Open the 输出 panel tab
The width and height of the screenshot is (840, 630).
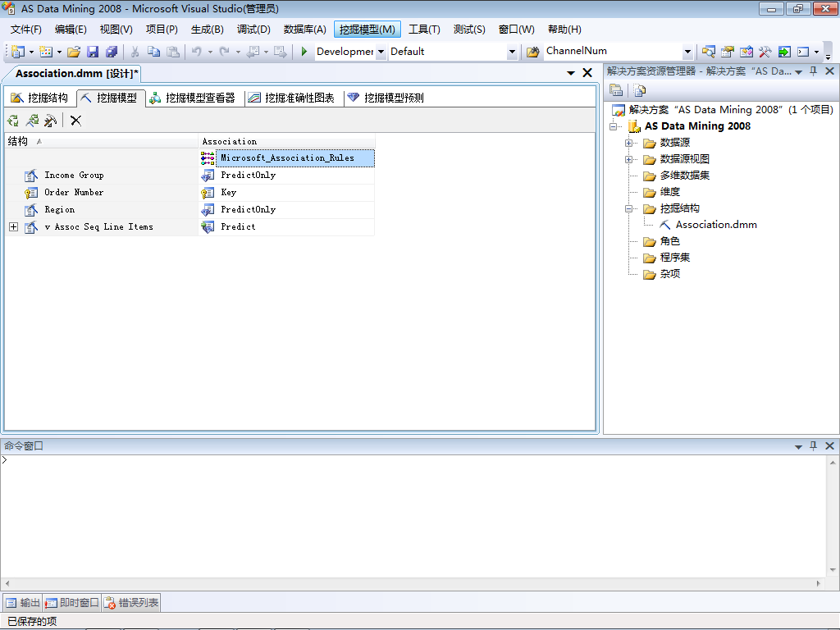pyautogui.click(x=23, y=603)
